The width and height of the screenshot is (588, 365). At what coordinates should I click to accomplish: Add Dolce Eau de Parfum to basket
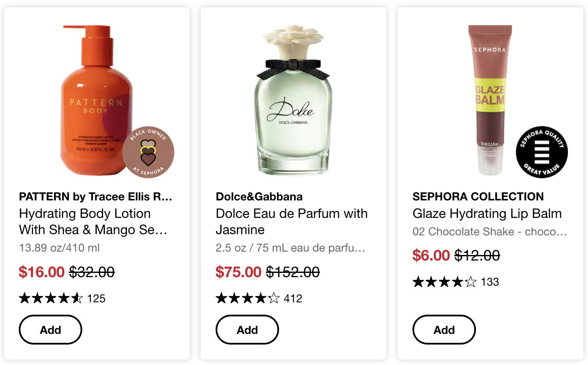(x=247, y=330)
